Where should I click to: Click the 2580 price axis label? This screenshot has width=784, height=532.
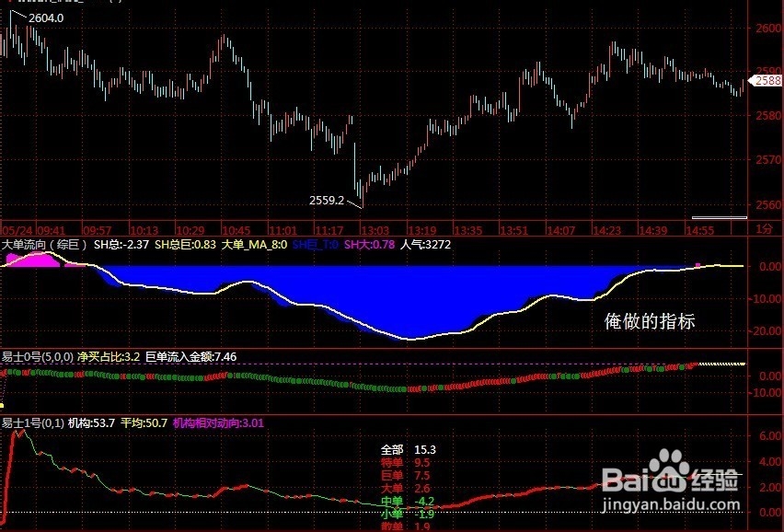point(768,116)
